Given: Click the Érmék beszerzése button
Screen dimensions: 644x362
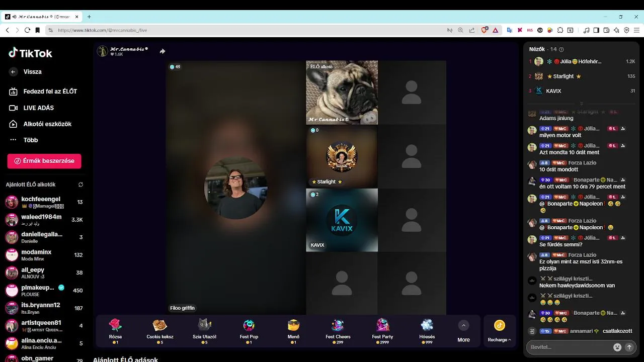Looking at the screenshot, I should (44, 161).
